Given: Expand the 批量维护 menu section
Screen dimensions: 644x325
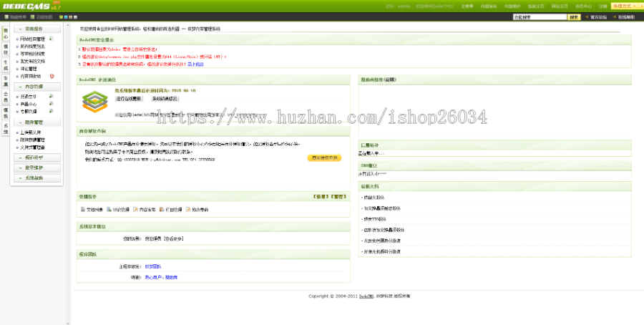Looking at the screenshot, I should [x=37, y=168].
